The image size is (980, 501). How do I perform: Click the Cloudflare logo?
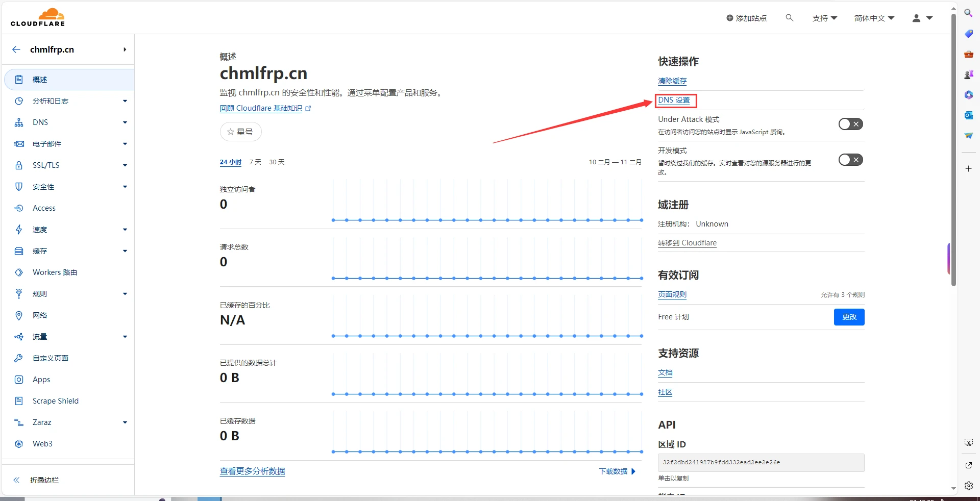[37, 17]
